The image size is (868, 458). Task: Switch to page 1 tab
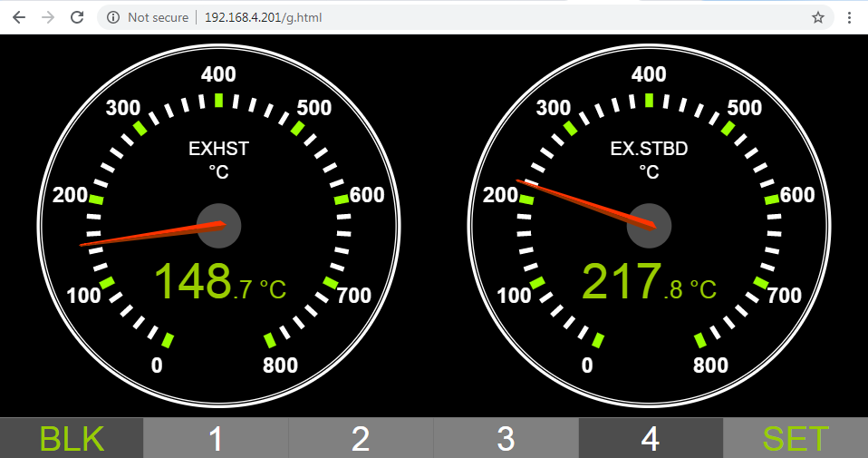click(216, 438)
